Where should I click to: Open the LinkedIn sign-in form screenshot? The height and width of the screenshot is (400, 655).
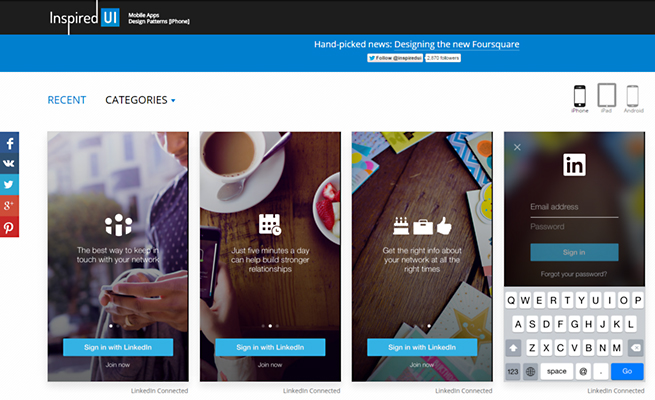574,256
